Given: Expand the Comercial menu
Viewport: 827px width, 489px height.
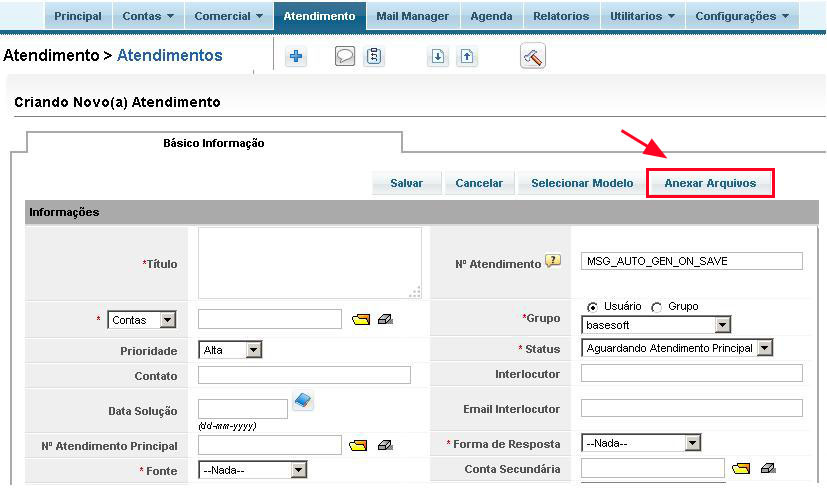Looking at the screenshot, I should point(228,16).
